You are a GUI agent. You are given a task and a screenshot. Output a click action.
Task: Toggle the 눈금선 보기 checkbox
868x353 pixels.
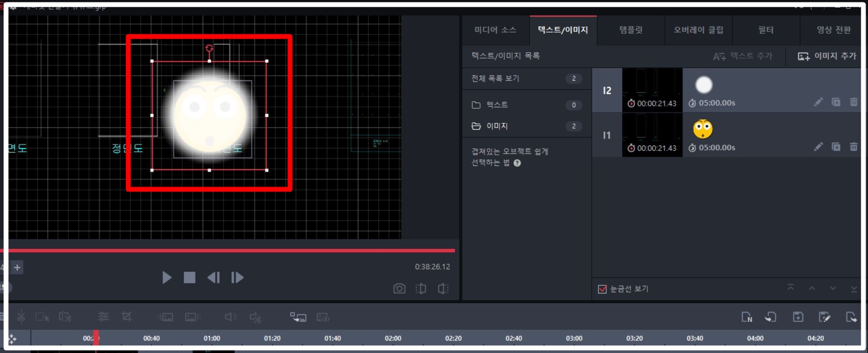coord(602,289)
